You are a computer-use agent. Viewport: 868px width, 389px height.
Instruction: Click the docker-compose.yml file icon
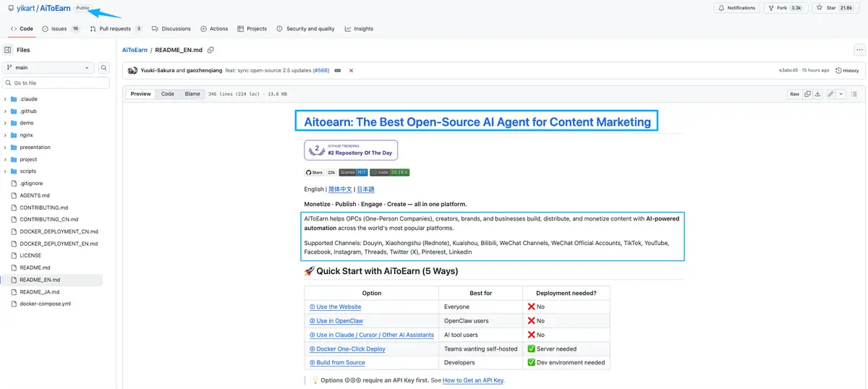pyautogui.click(x=14, y=304)
